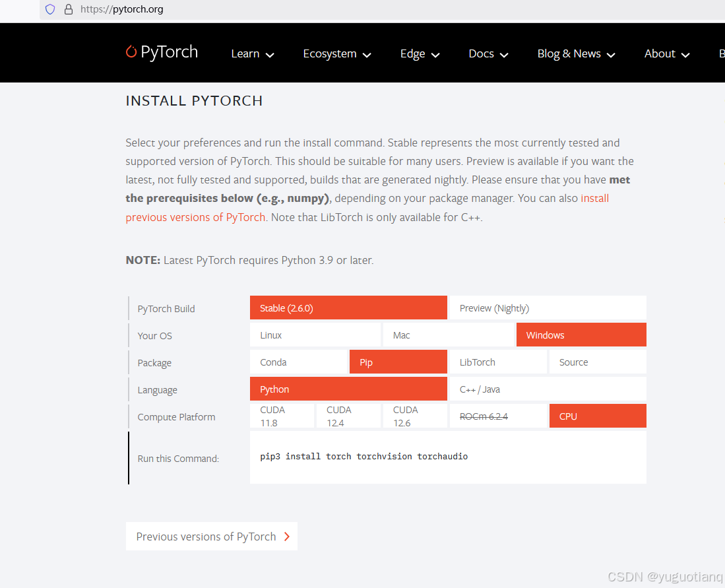Click the browser address bar URL

pyautogui.click(x=121, y=9)
